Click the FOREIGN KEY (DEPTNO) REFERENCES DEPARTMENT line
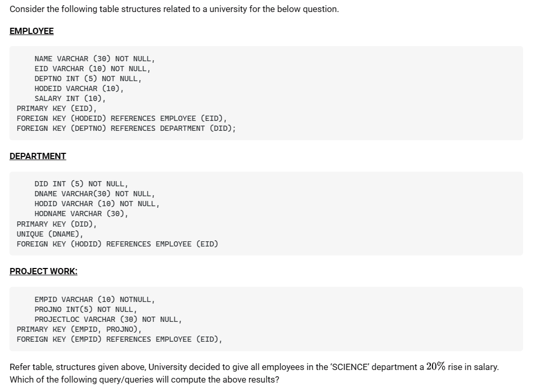Screen dimensions: 543x392 126,128
